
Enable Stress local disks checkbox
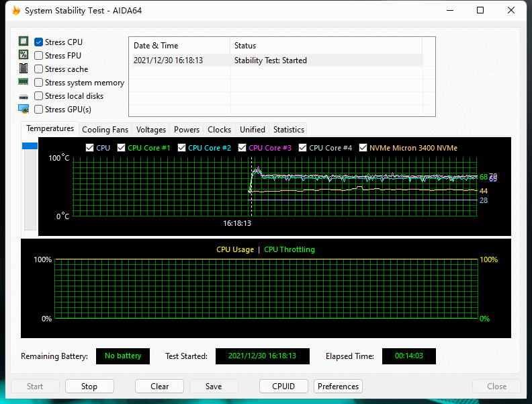39,96
